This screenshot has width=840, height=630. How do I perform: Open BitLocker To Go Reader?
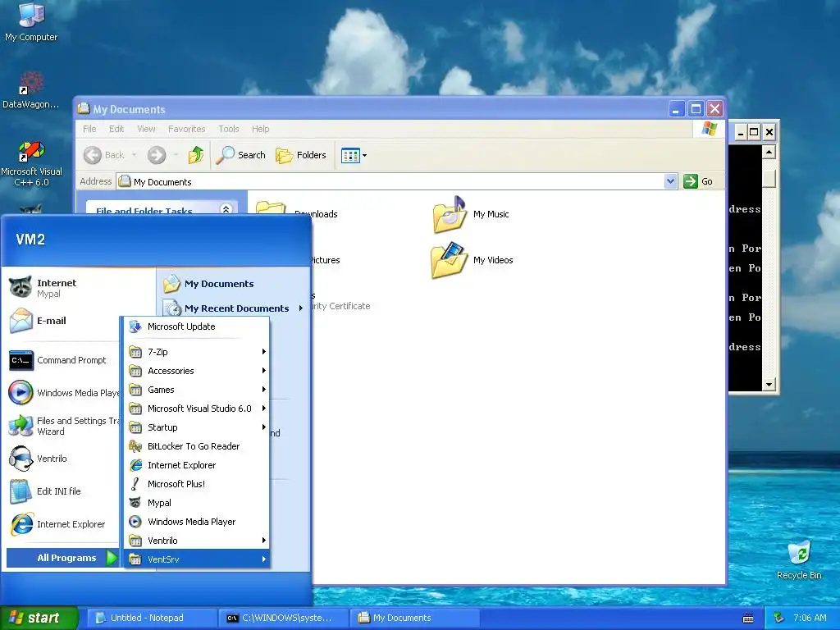pos(197,446)
